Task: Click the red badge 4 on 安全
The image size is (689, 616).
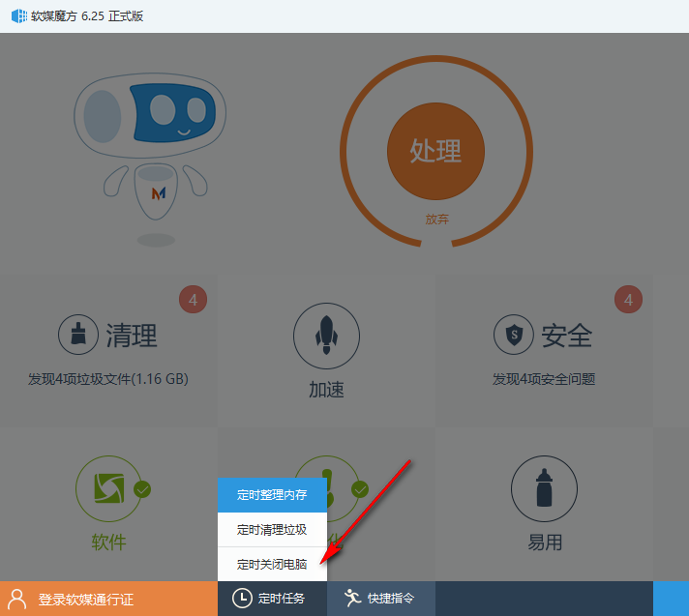Action: coord(628,300)
